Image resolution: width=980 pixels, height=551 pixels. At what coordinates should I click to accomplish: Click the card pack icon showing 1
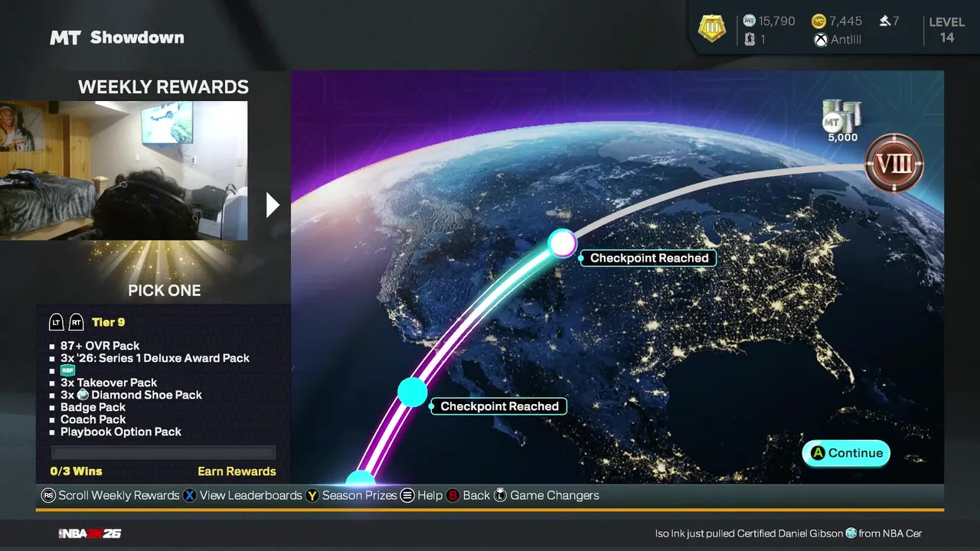pyautogui.click(x=750, y=40)
